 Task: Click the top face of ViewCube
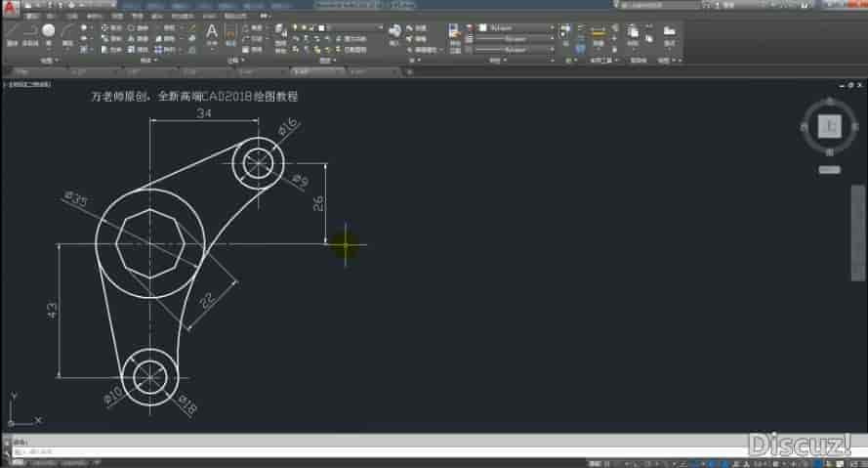pos(829,126)
